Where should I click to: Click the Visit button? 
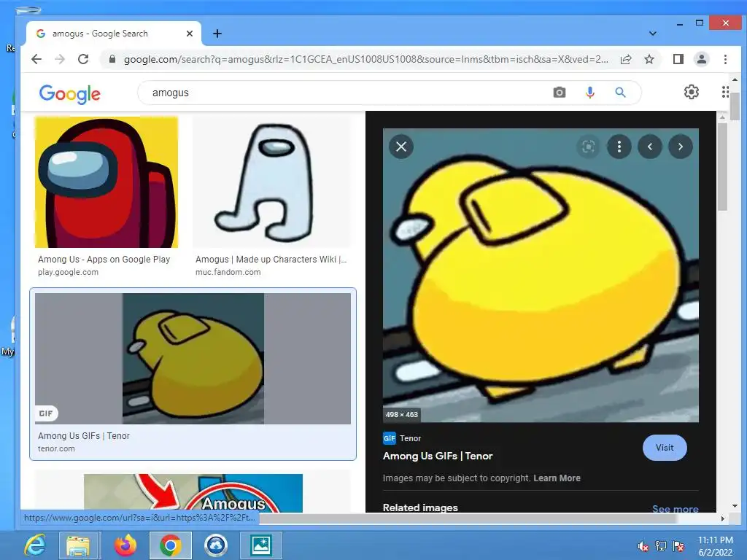click(x=665, y=448)
